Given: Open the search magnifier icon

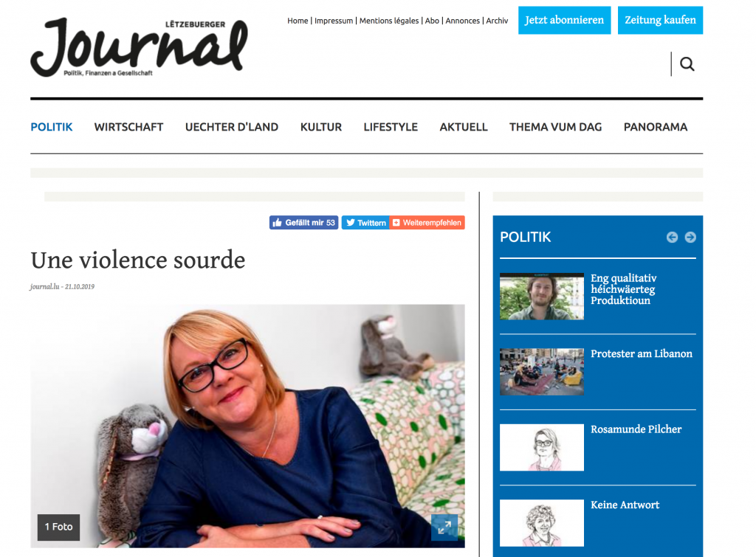Looking at the screenshot, I should coord(687,64).
